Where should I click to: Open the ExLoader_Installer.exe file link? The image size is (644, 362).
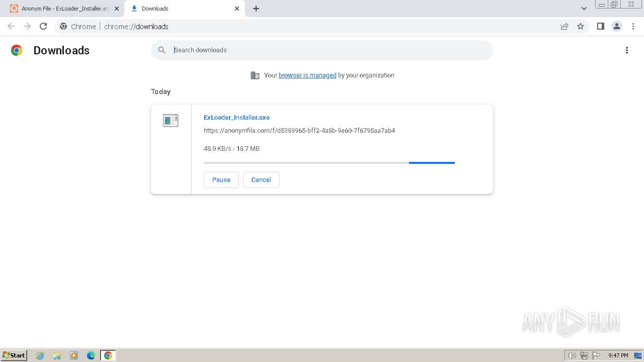pyautogui.click(x=236, y=117)
